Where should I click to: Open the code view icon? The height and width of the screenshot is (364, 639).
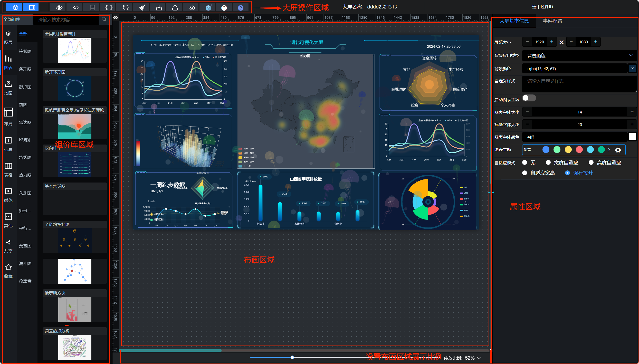76,7
